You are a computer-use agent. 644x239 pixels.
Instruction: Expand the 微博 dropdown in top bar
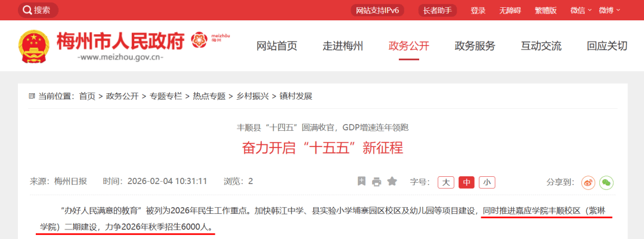point(609,10)
